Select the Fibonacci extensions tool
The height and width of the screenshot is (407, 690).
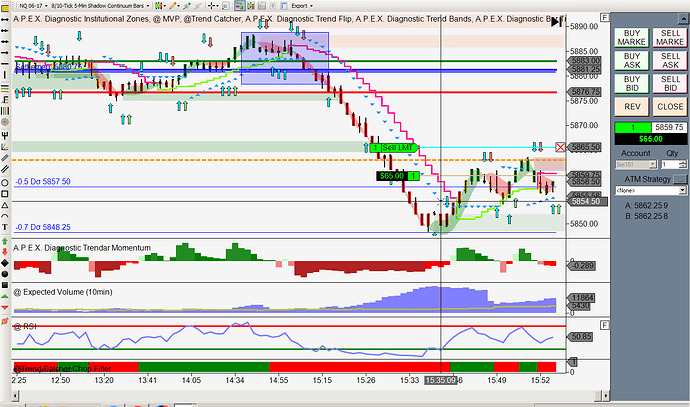coord(5,100)
